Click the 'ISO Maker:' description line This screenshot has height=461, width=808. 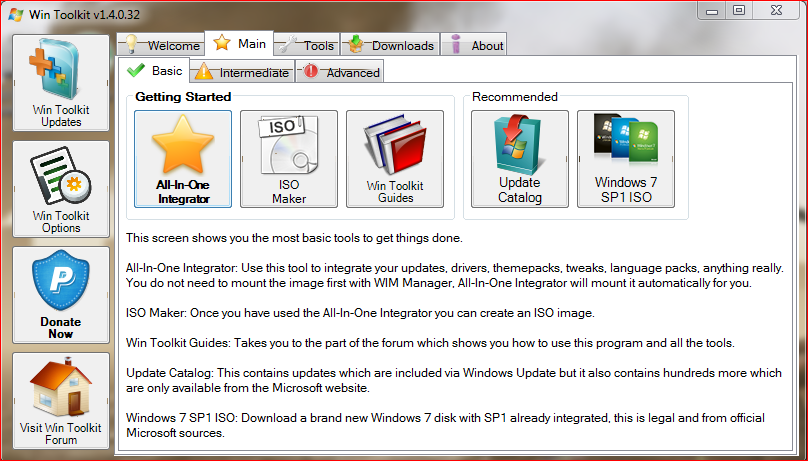tap(360, 313)
